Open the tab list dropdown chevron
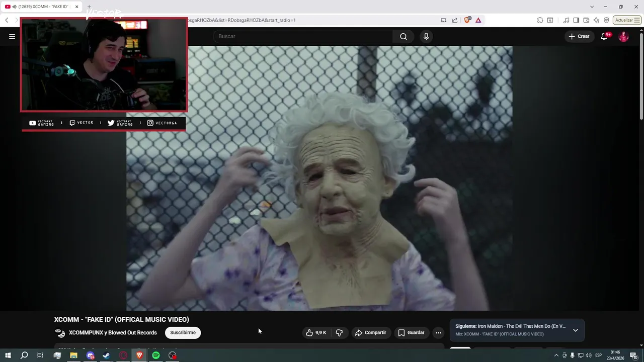 pyautogui.click(x=592, y=7)
